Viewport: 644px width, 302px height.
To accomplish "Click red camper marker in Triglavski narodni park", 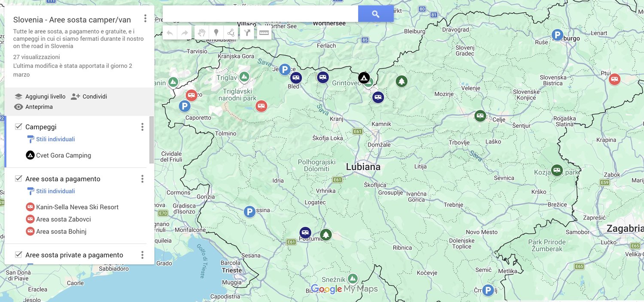I will tap(261, 106).
